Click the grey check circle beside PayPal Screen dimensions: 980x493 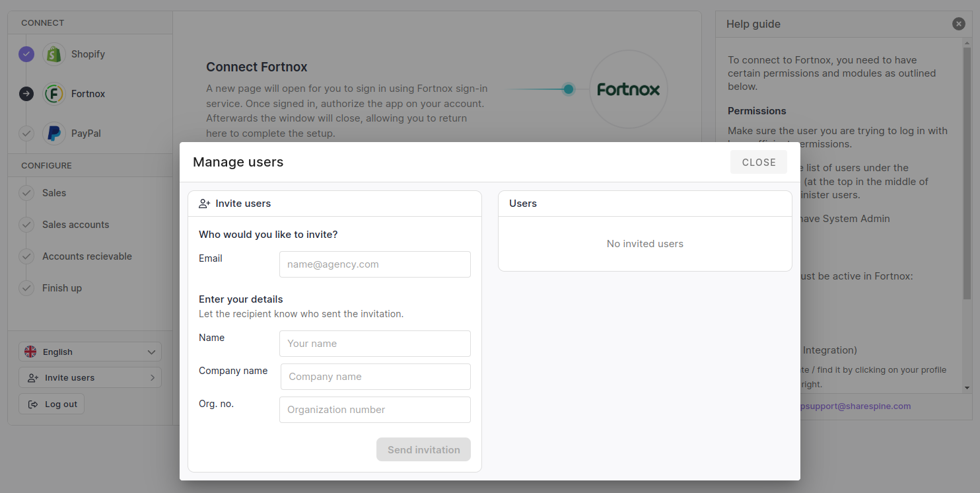coord(26,133)
